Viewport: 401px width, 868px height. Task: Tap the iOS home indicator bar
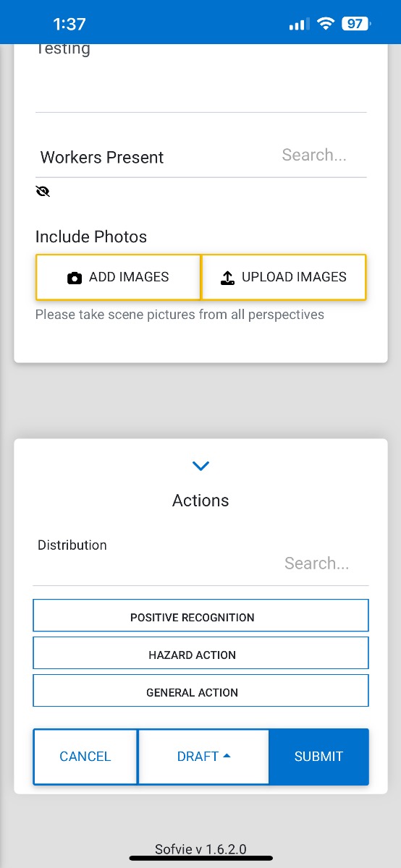pyautogui.click(x=200, y=858)
